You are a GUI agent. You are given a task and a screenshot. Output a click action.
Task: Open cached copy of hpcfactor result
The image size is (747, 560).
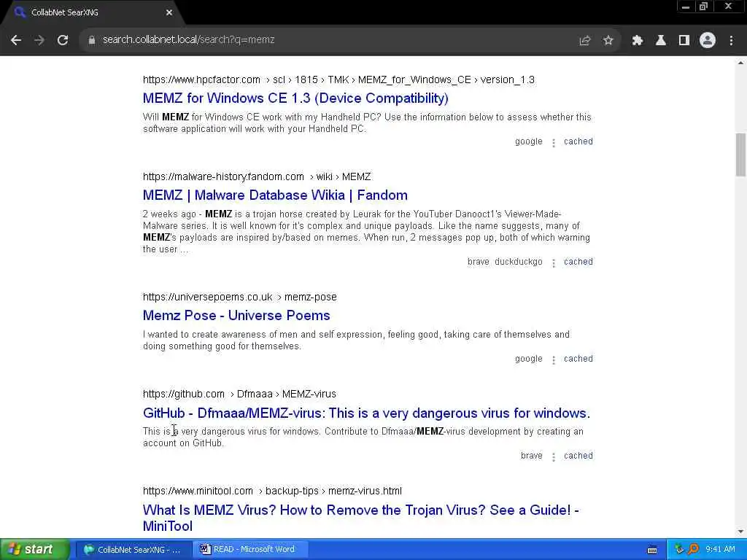pos(578,141)
